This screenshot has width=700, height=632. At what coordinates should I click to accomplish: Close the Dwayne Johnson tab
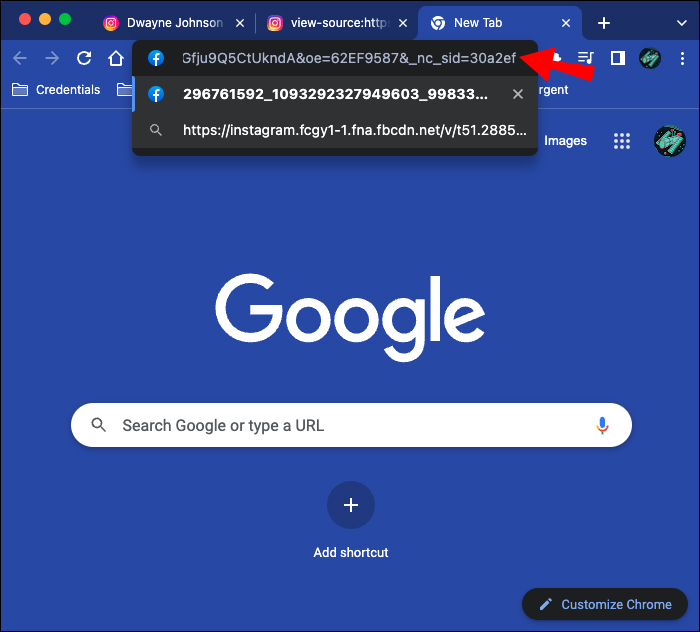click(x=240, y=23)
